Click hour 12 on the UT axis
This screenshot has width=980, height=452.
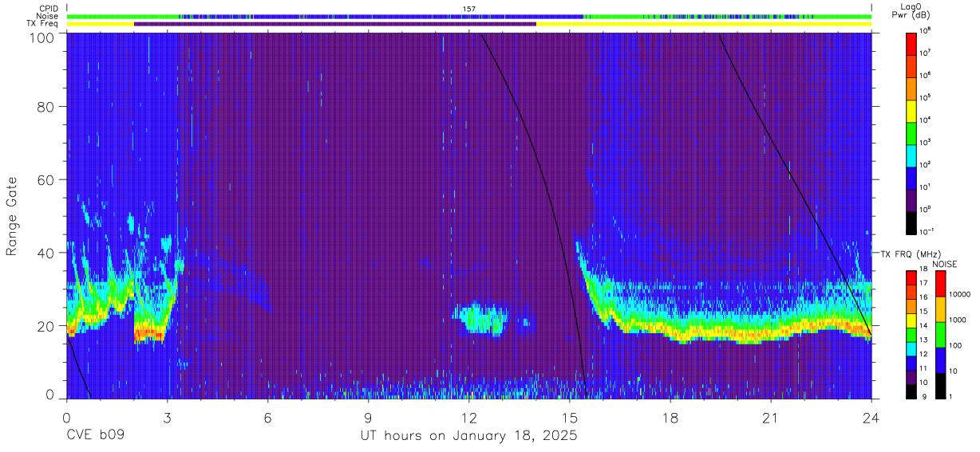469,417
